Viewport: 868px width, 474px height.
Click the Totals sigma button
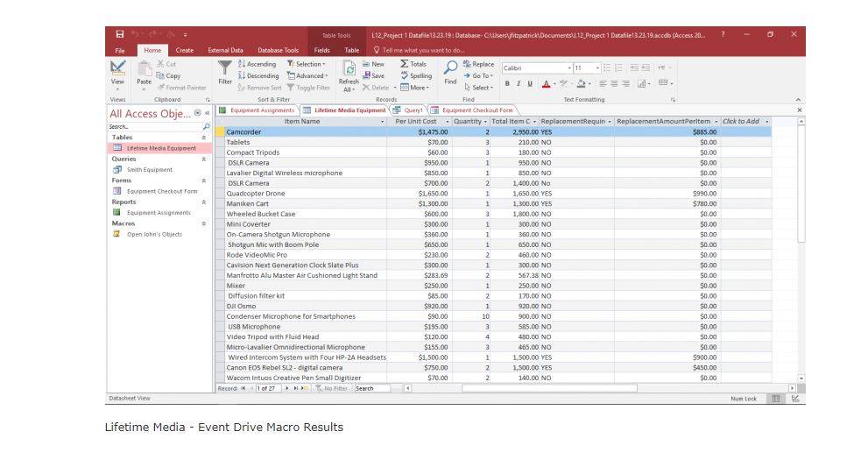coord(413,64)
